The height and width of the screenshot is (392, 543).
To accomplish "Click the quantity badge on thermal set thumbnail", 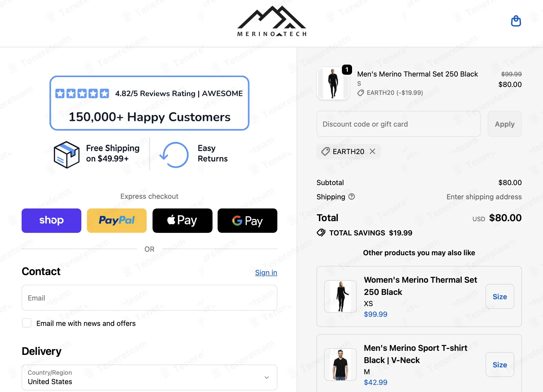I will 347,69.
